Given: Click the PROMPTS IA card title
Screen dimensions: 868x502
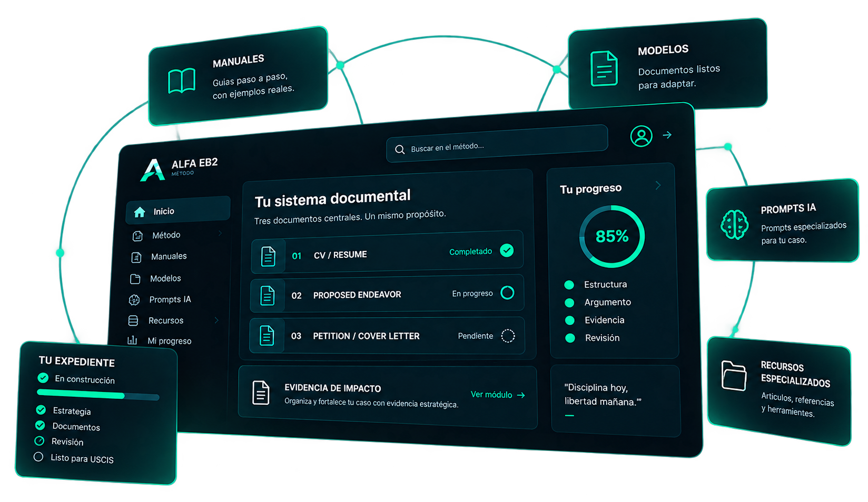Looking at the screenshot, I should pyautogui.click(x=788, y=208).
